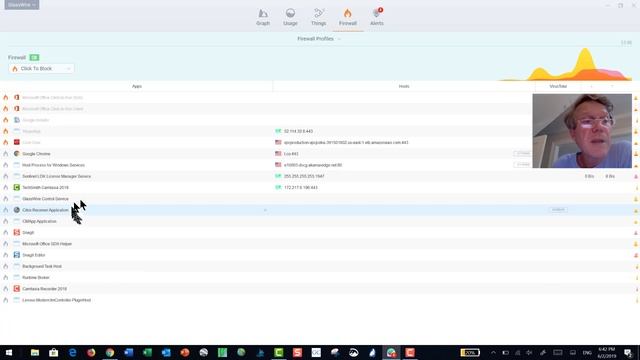
Task: Open Microsoft Edge from the taskbar
Action: click(73, 353)
